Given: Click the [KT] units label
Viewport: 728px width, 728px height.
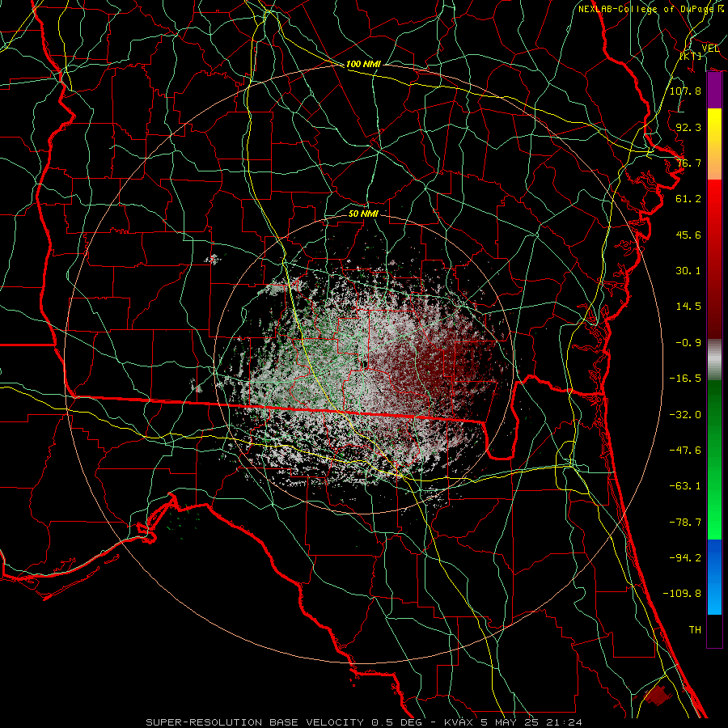Looking at the screenshot, I should point(691,56).
